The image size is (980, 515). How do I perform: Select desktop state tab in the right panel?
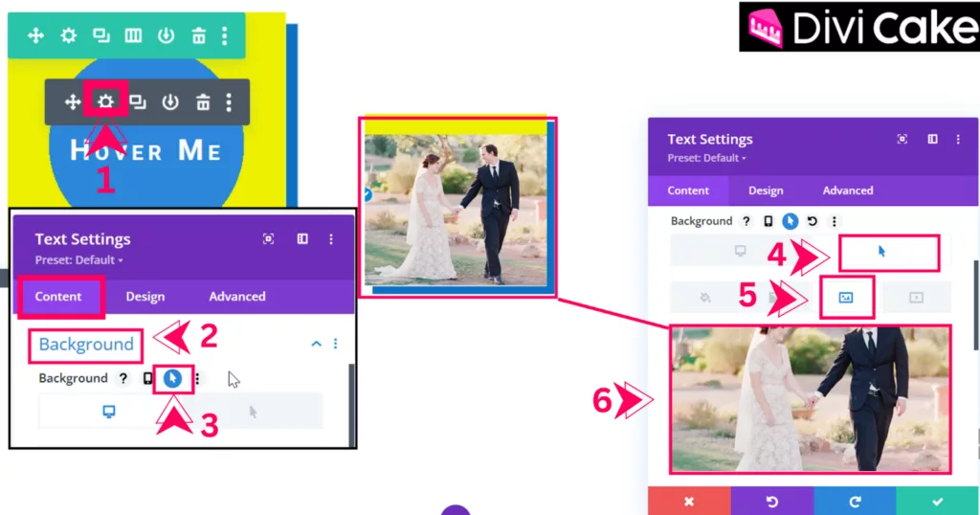click(741, 251)
